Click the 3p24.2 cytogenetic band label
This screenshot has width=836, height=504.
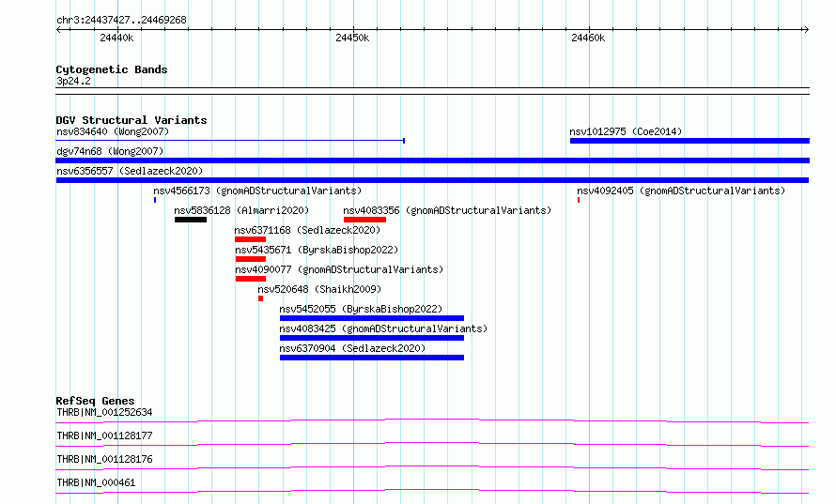[73, 81]
